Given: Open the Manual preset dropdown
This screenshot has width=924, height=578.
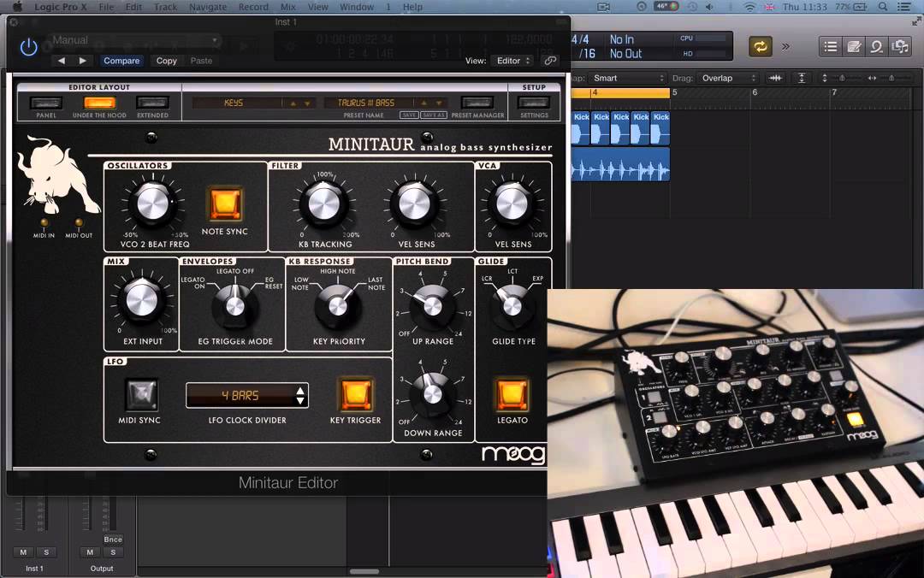Looking at the screenshot, I should point(134,40).
